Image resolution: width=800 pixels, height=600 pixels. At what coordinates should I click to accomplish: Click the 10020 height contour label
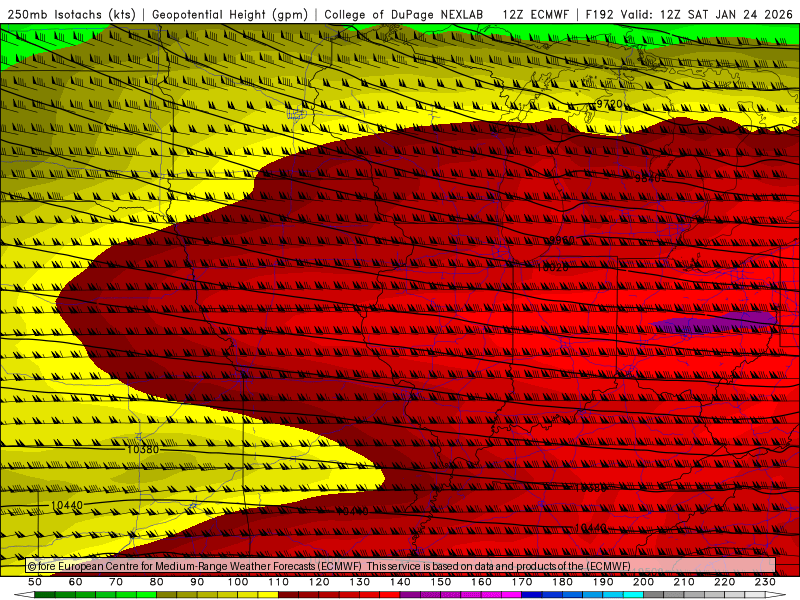click(553, 267)
